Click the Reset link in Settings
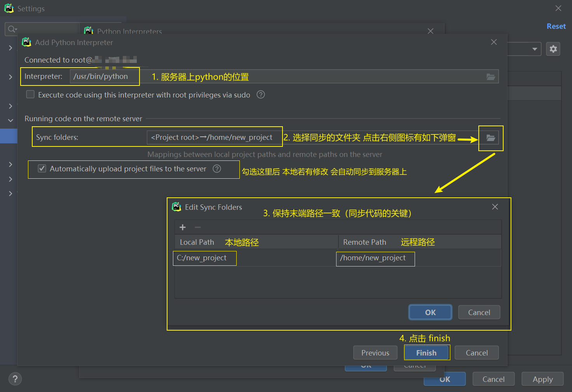Image resolution: width=572 pixels, height=392 pixels. (556, 26)
